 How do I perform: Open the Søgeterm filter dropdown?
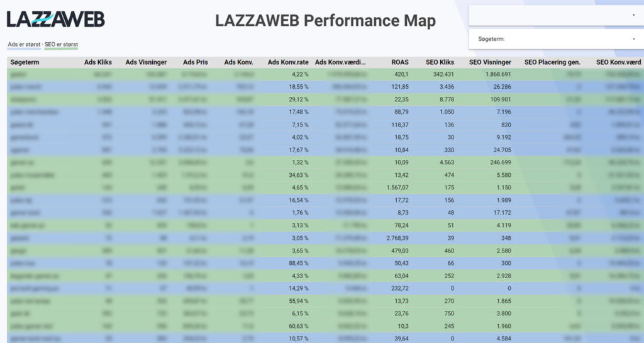pos(556,39)
